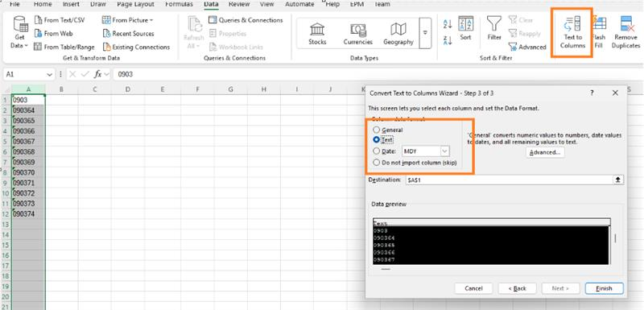Sort Z to A descending
This screenshot has width=644, height=310.
[x=448, y=39]
